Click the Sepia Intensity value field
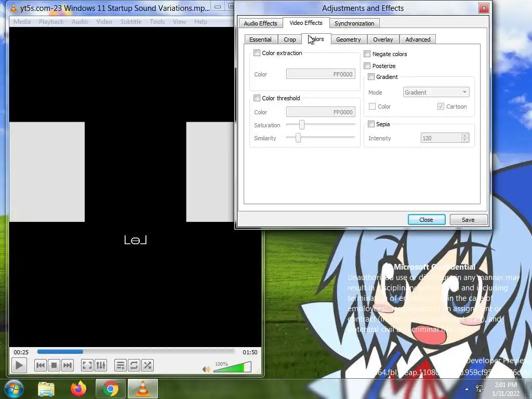 (441, 138)
